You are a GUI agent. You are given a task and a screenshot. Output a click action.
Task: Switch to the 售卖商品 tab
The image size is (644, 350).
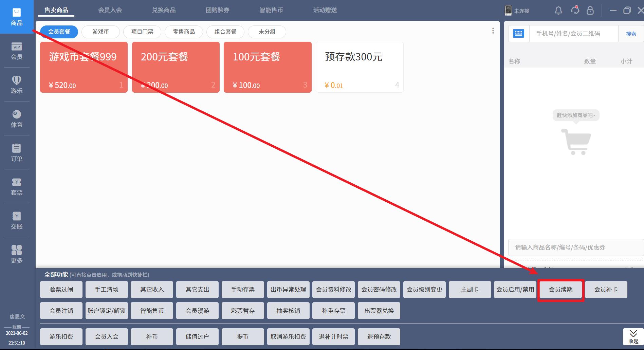(56, 10)
